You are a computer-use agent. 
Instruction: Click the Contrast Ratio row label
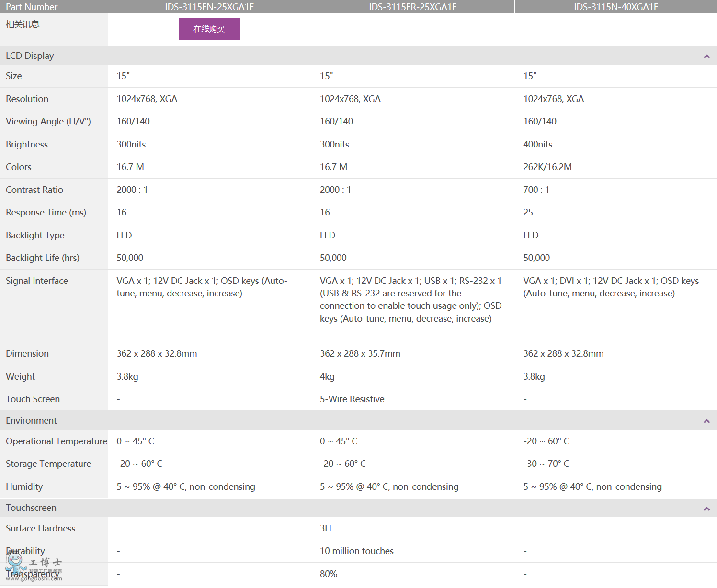[x=34, y=190]
